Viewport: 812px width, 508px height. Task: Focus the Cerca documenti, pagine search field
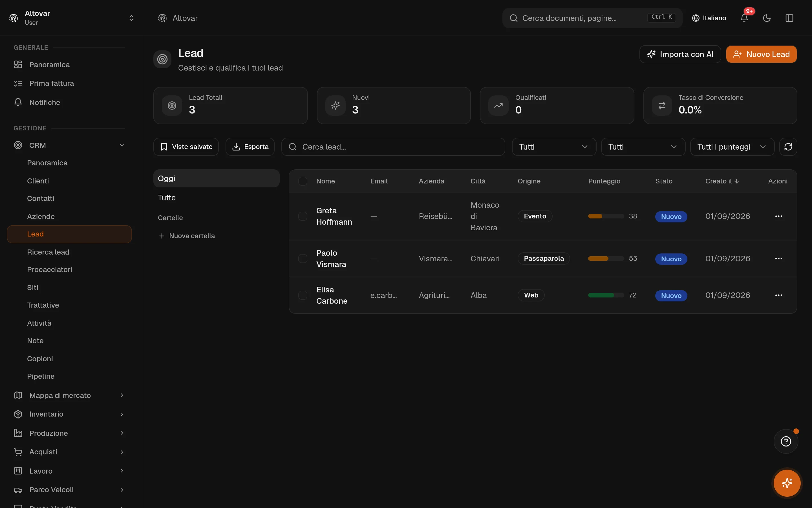pyautogui.click(x=592, y=18)
